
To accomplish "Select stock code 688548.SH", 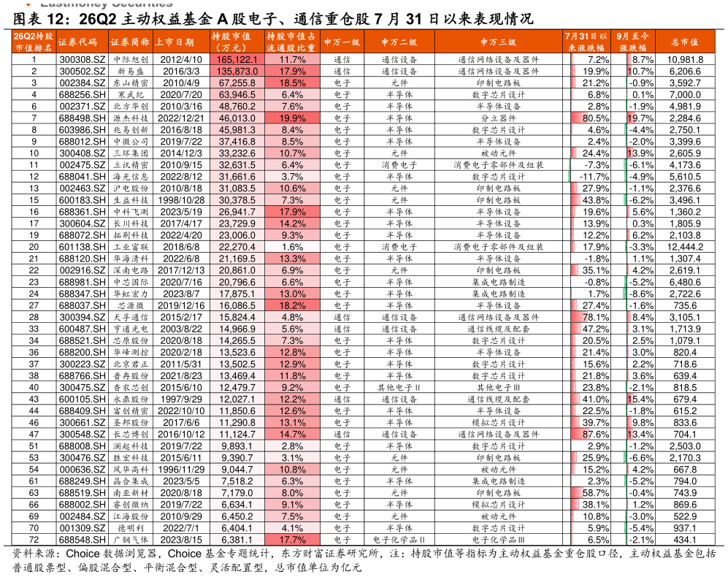I will [x=83, y=540].
